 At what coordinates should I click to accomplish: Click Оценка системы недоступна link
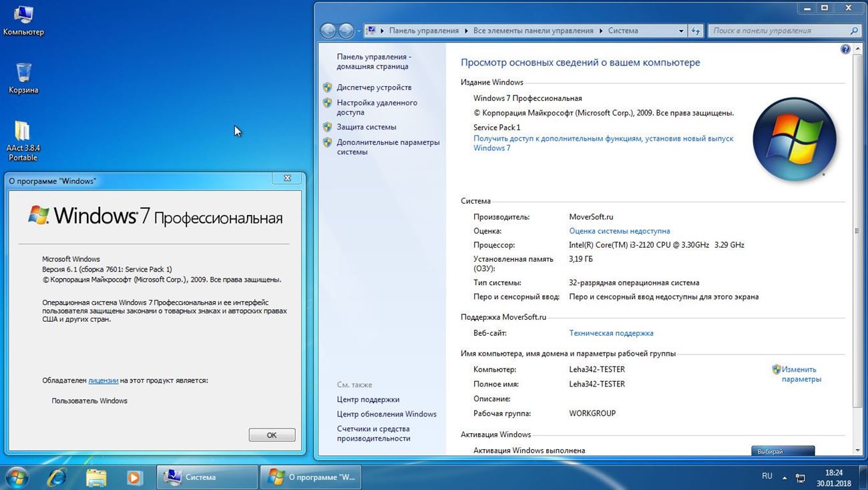coord(620,231)
